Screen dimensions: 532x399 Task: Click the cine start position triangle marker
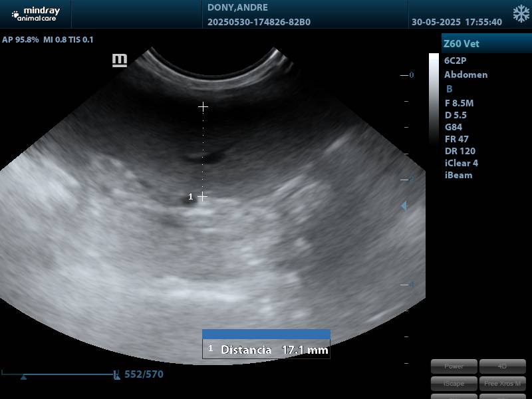(24, 377)
